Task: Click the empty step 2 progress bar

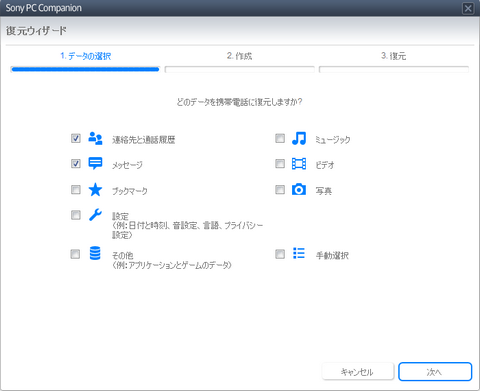Action: (x=240, y=69)
